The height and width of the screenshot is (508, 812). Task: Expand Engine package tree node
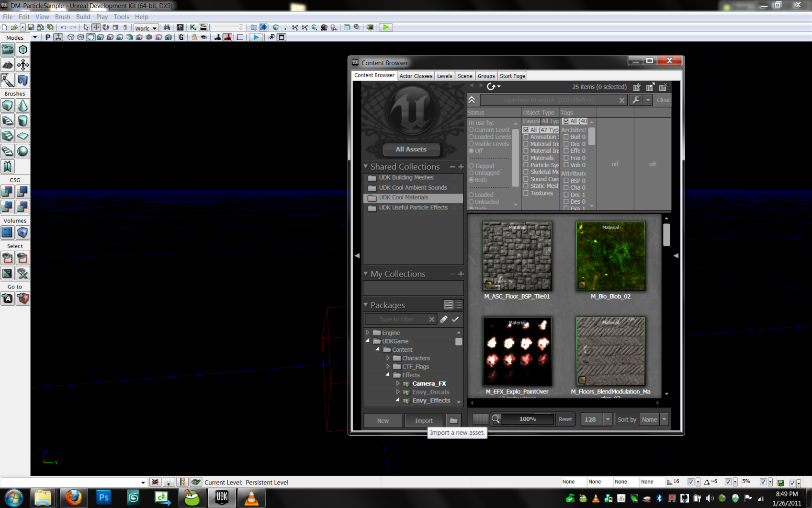pos(368,332)
